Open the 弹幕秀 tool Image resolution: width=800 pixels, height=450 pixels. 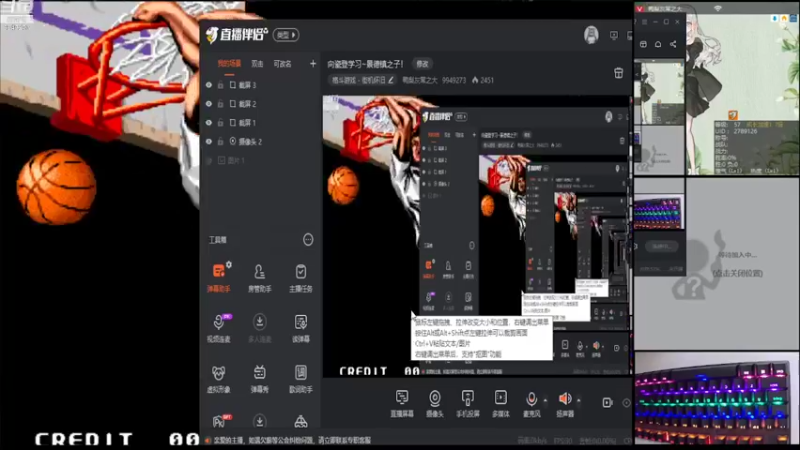pos(259,379)
